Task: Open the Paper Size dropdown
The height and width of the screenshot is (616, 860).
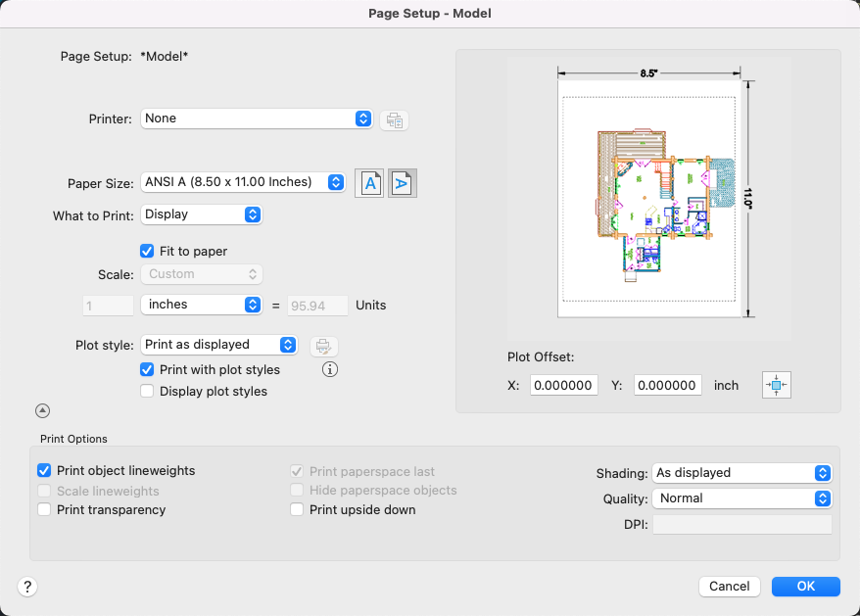Action: tap(243, 182)
